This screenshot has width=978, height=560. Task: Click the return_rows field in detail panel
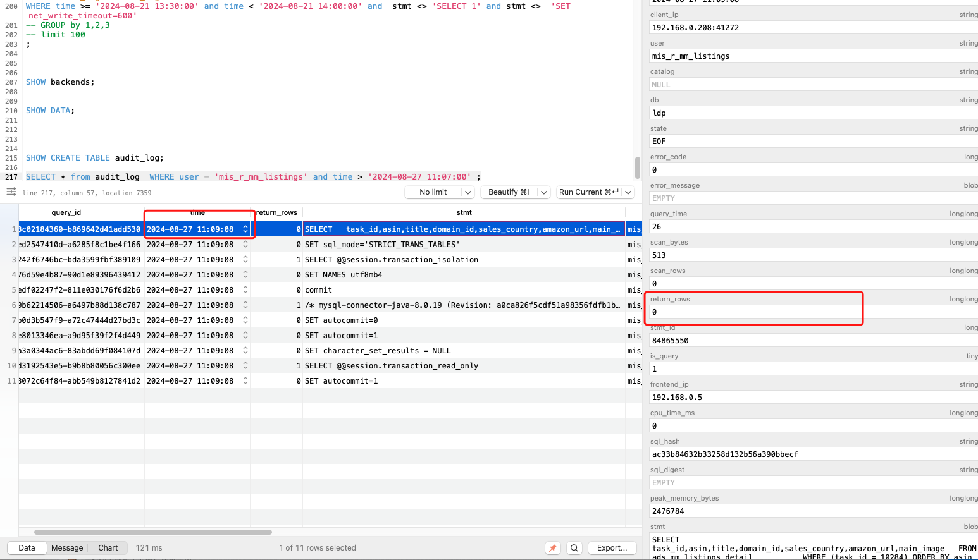coord(814,312)
